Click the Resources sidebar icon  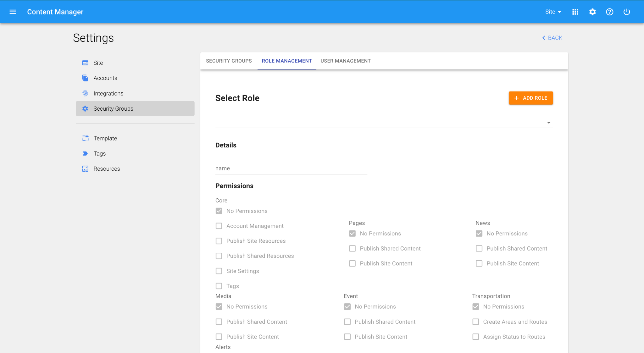point(85,169)
